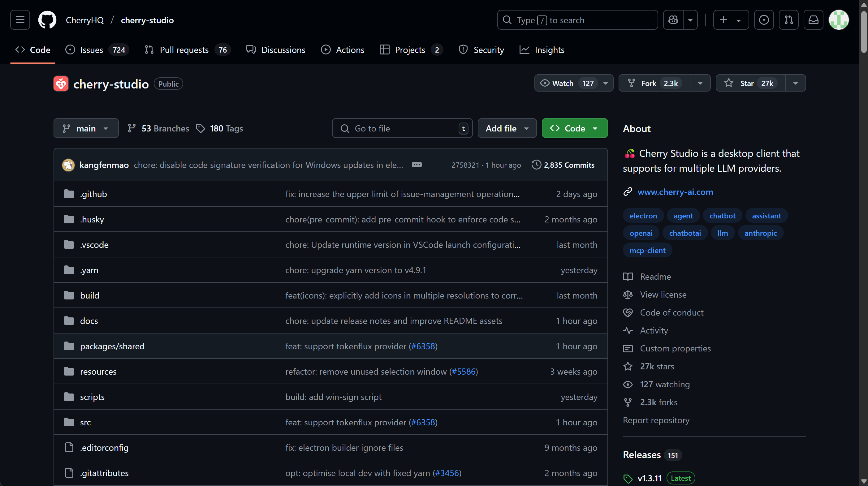The height and width of the screenshot is (486, 868).
Task: Open the .husky folder
Action: (92, 219)
